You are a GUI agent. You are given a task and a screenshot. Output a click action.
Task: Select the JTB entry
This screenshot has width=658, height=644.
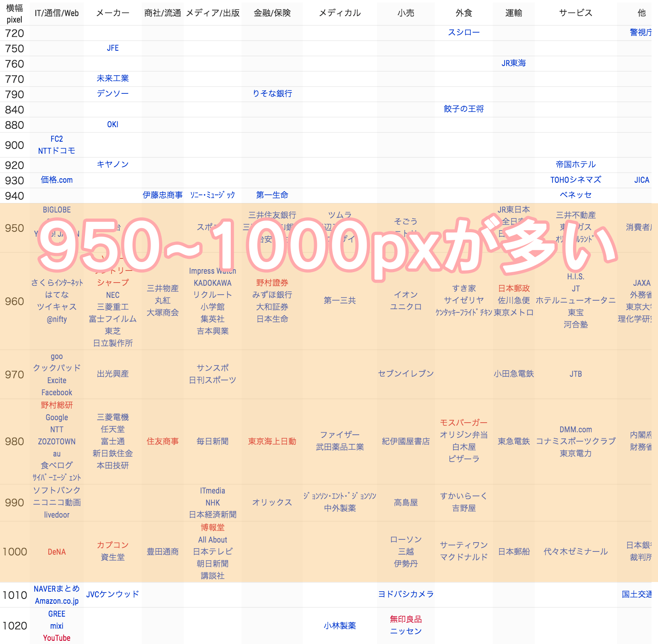pyautogui.click(x=576, y=374)
